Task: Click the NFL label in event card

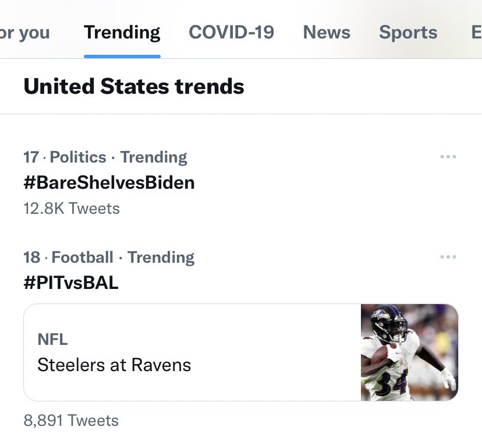Action: pos(52,339)
